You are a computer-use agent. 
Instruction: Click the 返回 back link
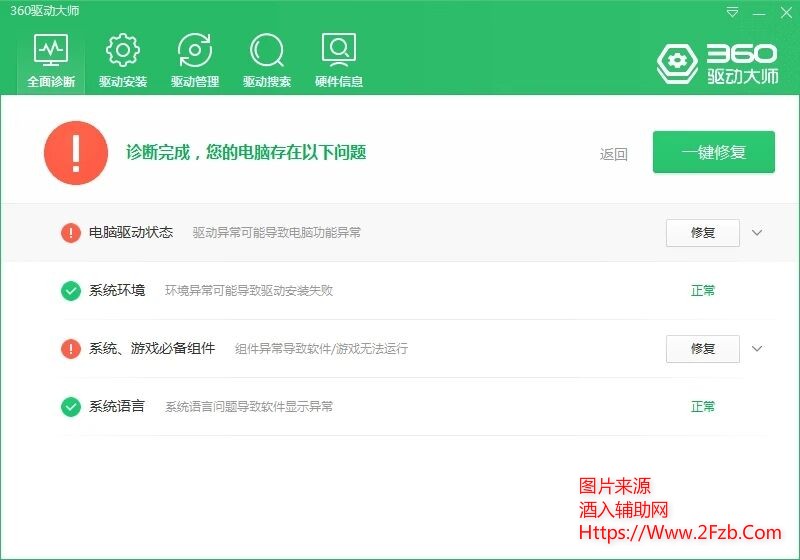pos(614,154)
